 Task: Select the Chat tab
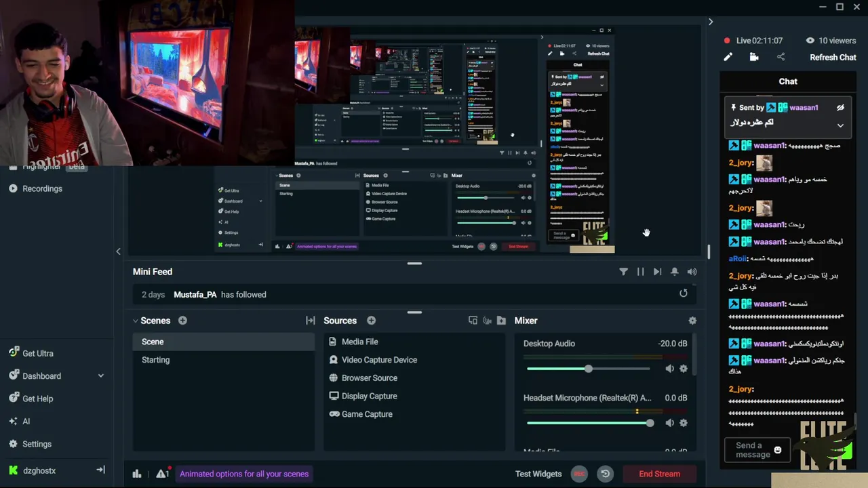point(788,81)
